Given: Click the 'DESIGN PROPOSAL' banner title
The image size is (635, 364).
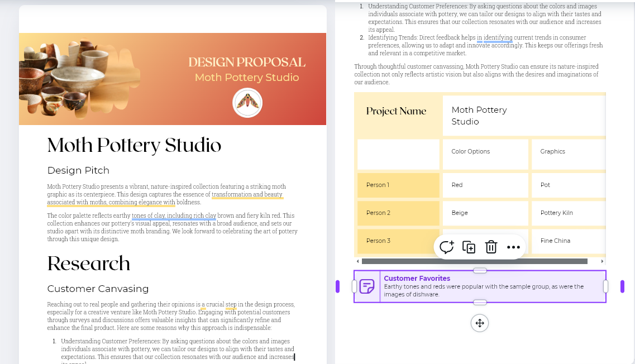Looking at the screenshot, I should [x=247, y=62].
